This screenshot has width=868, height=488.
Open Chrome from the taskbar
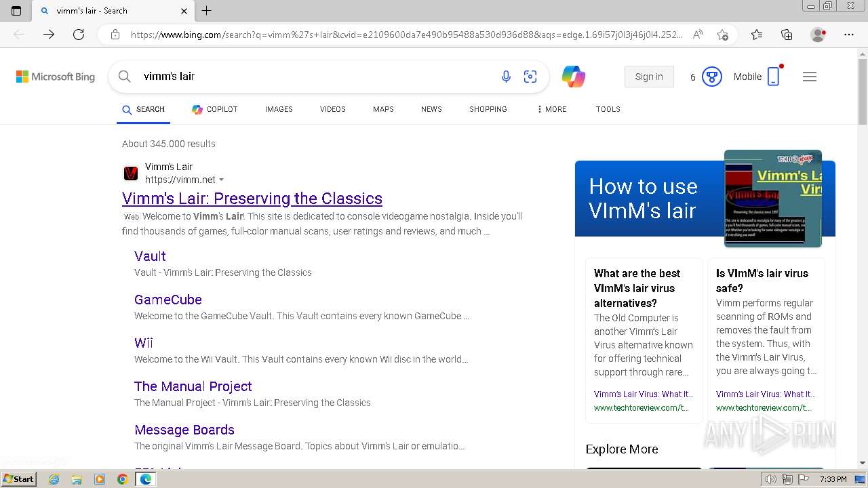click(123, 479)
